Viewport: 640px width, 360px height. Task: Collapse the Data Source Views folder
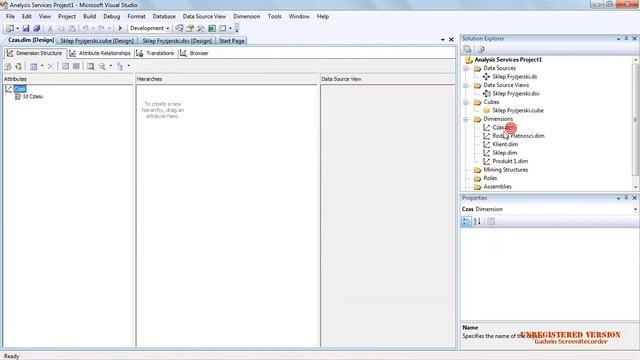[x=466, y=85]
